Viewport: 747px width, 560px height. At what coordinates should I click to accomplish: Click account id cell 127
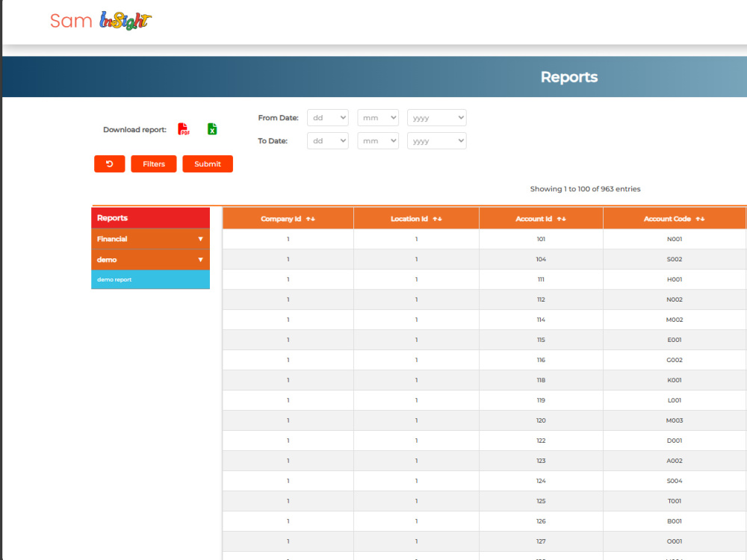point(541,541)
